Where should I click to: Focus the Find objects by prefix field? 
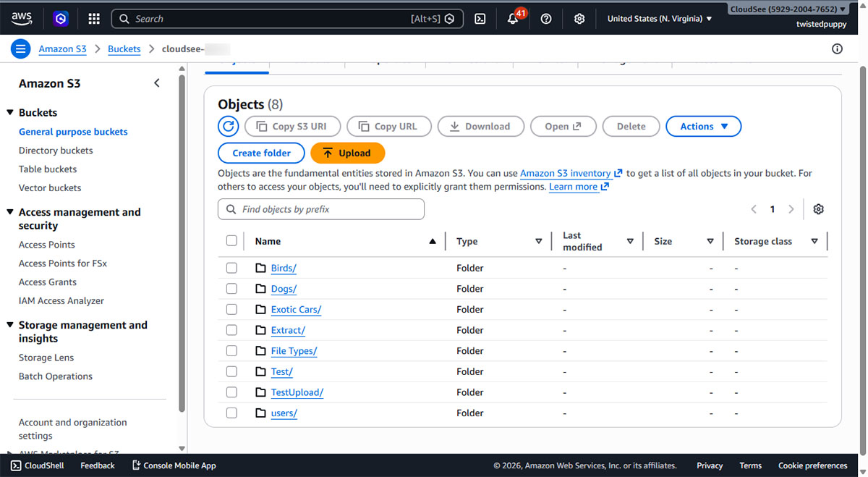click(x=321, y=209)
